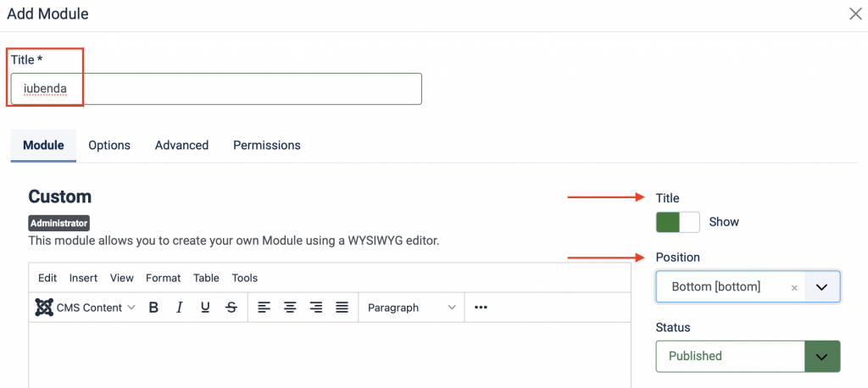Open the Insert menu in editor
This screenshot has width=868, height=388.
(x=83, y=278)
